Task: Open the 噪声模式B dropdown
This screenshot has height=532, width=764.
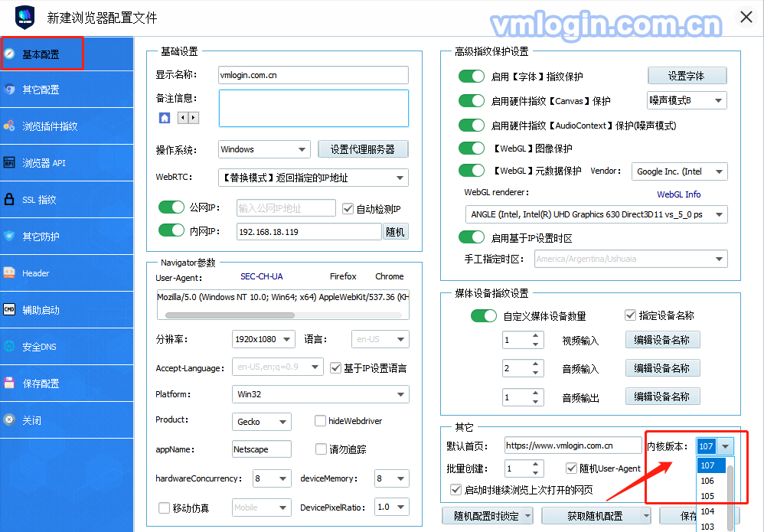Action: point(687,100)
